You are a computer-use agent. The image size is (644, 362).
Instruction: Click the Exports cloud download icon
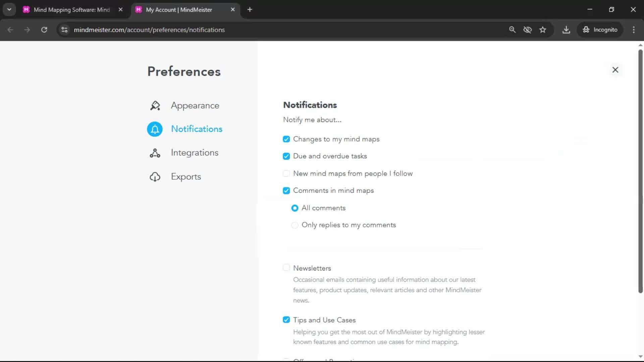pos(155,177)
